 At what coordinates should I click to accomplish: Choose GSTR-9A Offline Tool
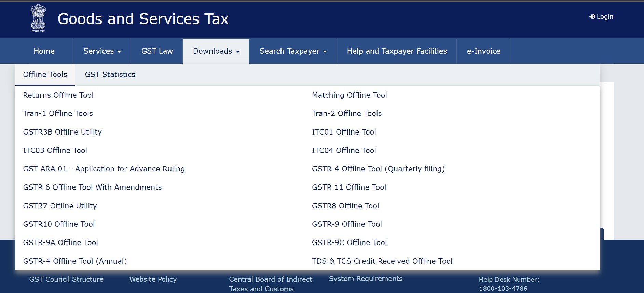[60, 242]
